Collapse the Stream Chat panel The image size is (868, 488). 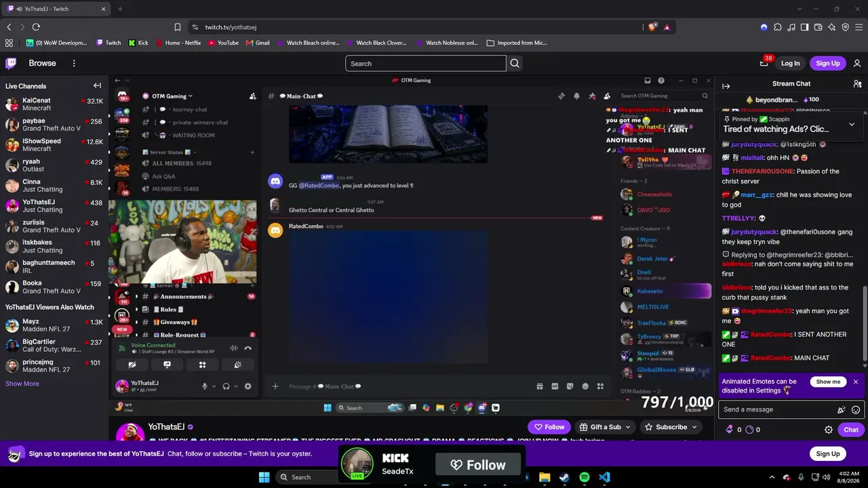coord(726,86)
